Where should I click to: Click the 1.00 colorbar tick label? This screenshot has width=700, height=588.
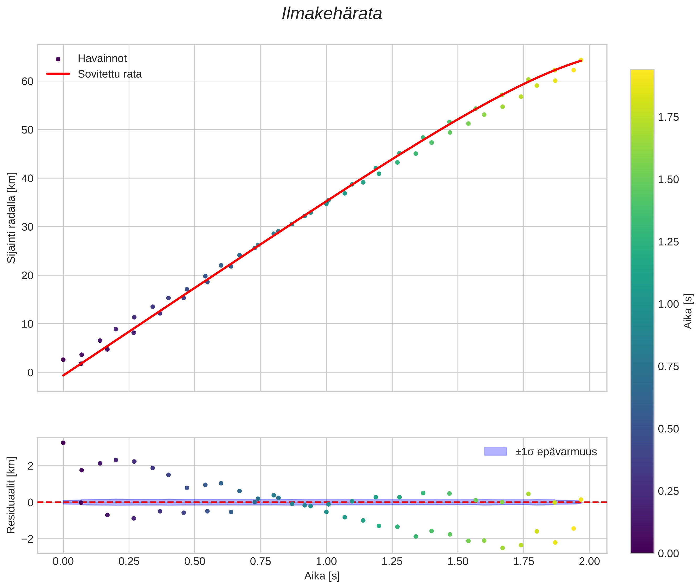click(x=668, y=304)
